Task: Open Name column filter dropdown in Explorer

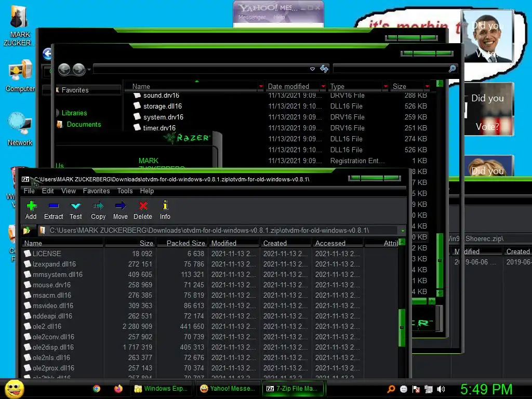Action: click(261, 87)
